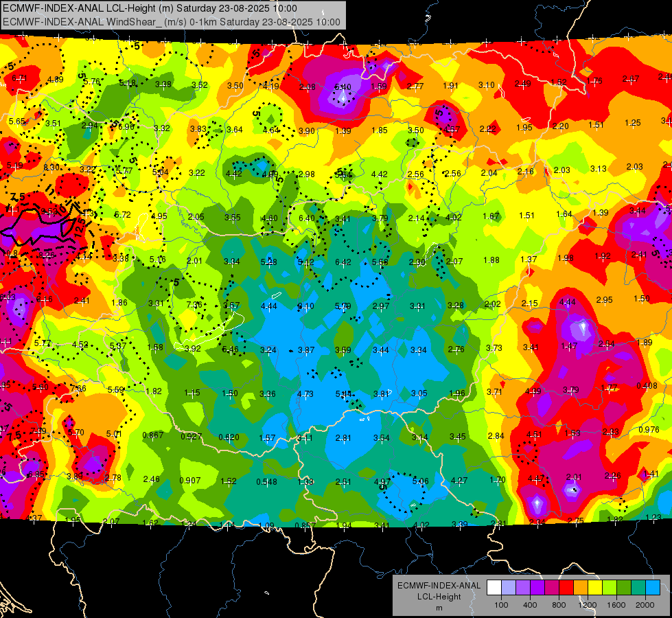Click the wind shear value 6.42
Screen dimensions: 672x618
pos(343,262)
